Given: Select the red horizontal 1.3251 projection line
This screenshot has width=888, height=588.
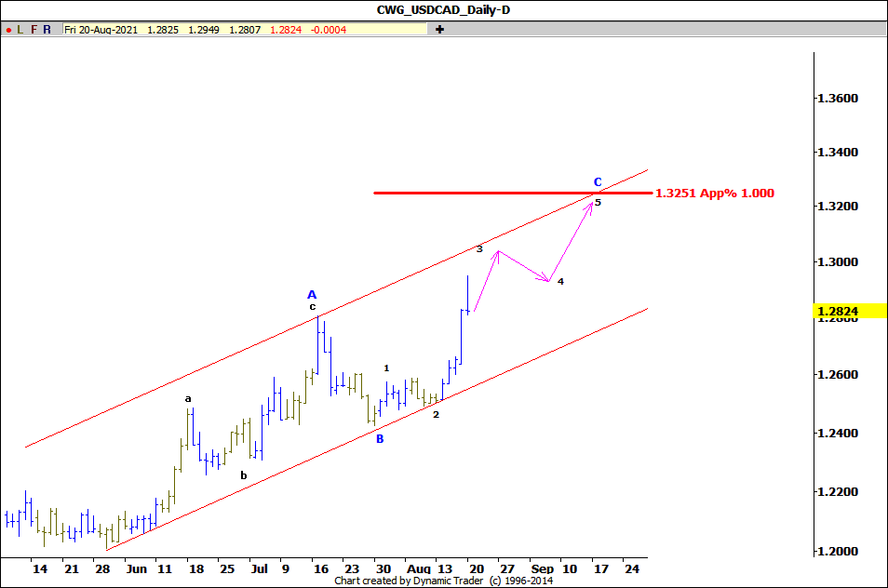Looking at the screenshot, I should tap(513, 193).
